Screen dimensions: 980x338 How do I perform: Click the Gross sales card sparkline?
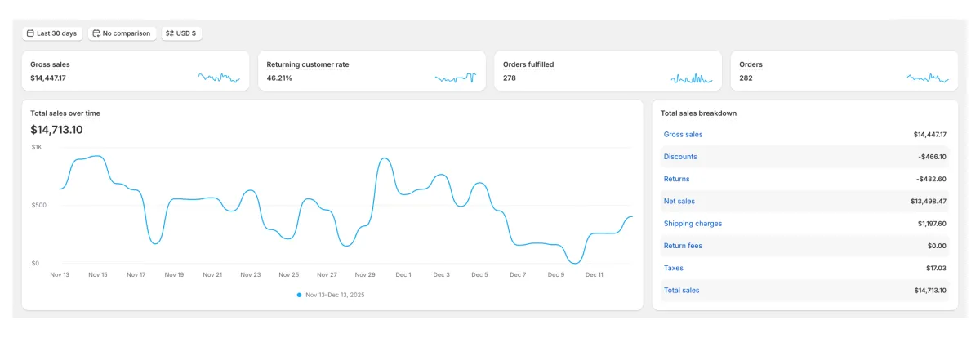pyautogui.click(x=219, y=78)
